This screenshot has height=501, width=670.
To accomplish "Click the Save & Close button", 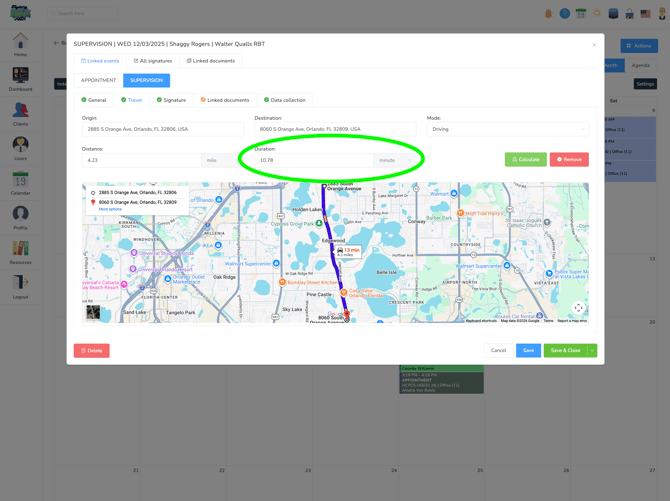I will click(x=565, y=351).
